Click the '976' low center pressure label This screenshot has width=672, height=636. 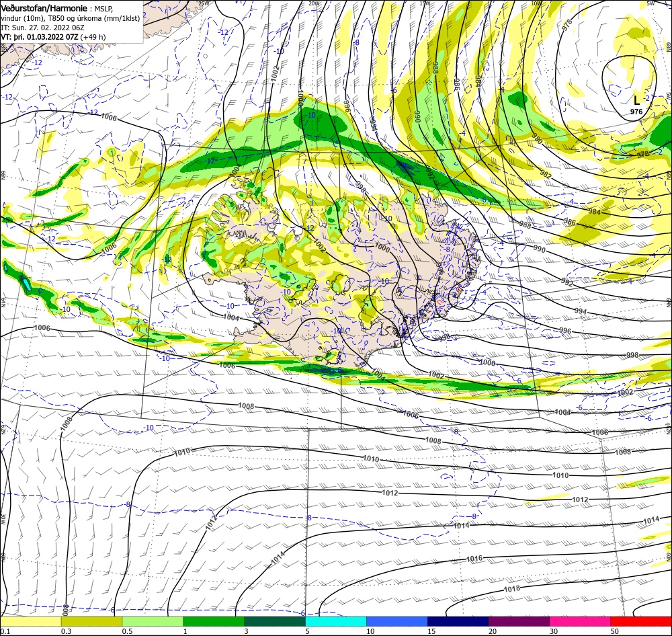pyautogui.click(x=636, y=112)
